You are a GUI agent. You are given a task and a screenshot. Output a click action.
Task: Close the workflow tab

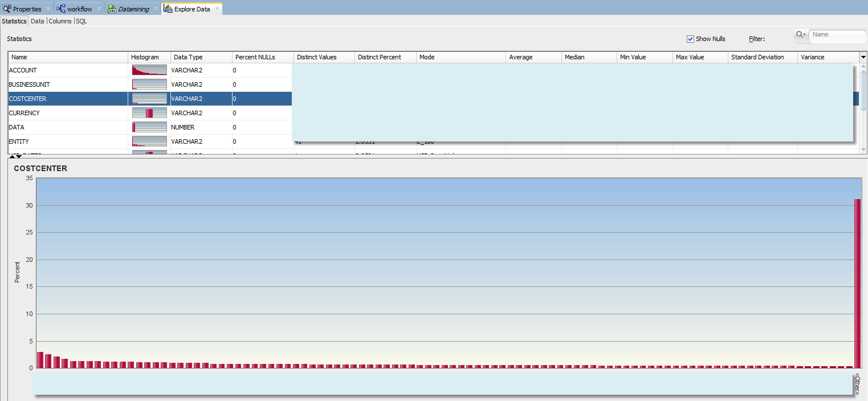pyautogui.click(x=99, y=9)
